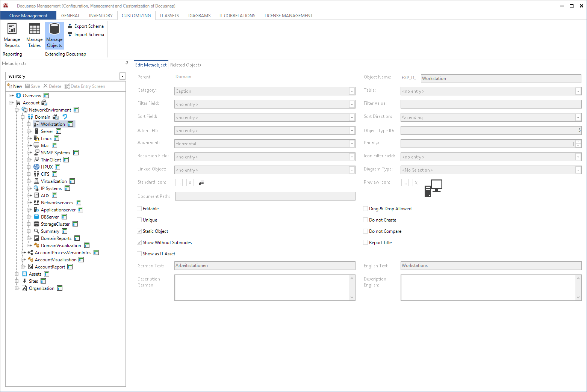Open the Sort Direction dropdown
Screen dimensions: 587x392
point(578,118)
